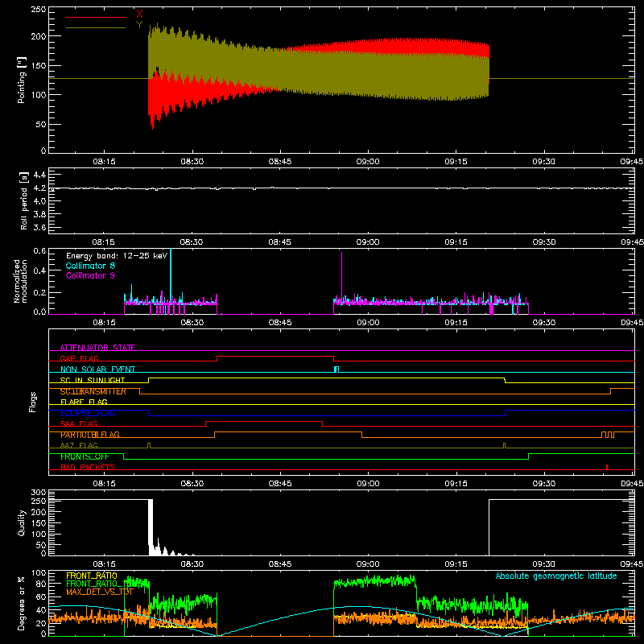Click the PARTICLE_FLAG label
644x644 pixels.
(x=90, y=435)
